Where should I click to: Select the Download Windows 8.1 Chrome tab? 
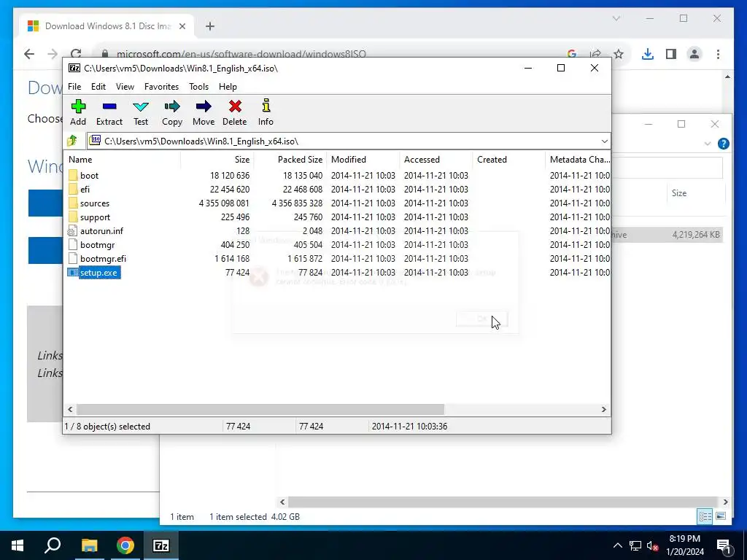pos(107,26)
